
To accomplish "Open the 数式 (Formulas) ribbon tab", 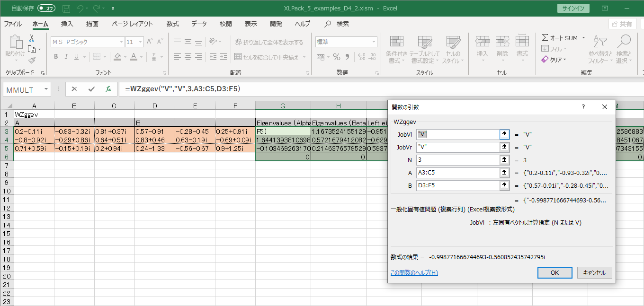I will pos(172,24).
